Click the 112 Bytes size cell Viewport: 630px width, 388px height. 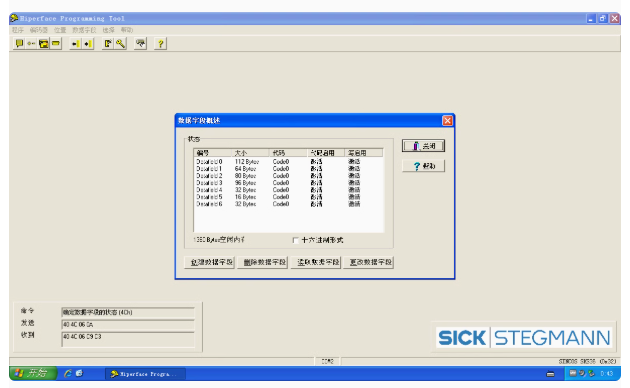pyautogui.click(x=247, y=161)
